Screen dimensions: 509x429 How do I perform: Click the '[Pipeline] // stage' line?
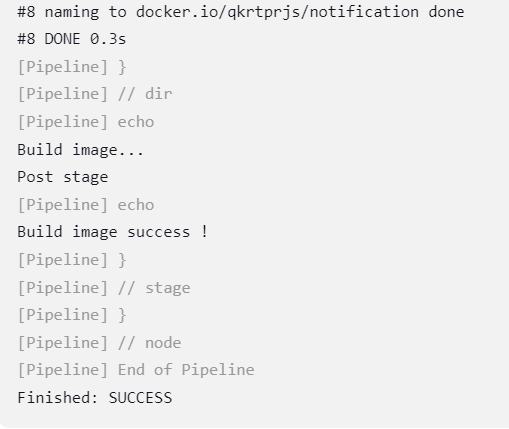pos(104,288)
